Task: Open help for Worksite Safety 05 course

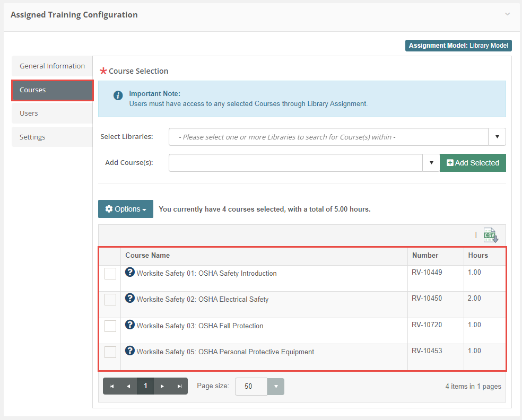Action: pos(130,351)
